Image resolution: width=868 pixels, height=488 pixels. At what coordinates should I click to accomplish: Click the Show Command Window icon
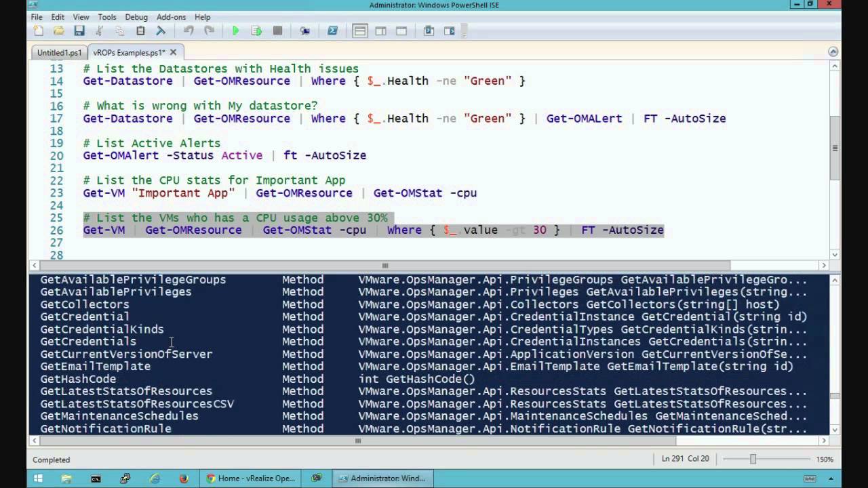tap(429, 30)
